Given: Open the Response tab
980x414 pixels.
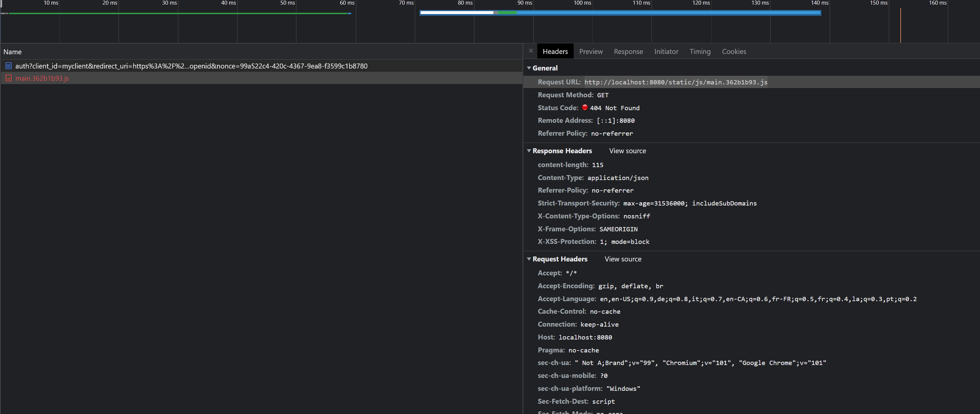Looking at the screenshot, I should (x=628, y=51).
